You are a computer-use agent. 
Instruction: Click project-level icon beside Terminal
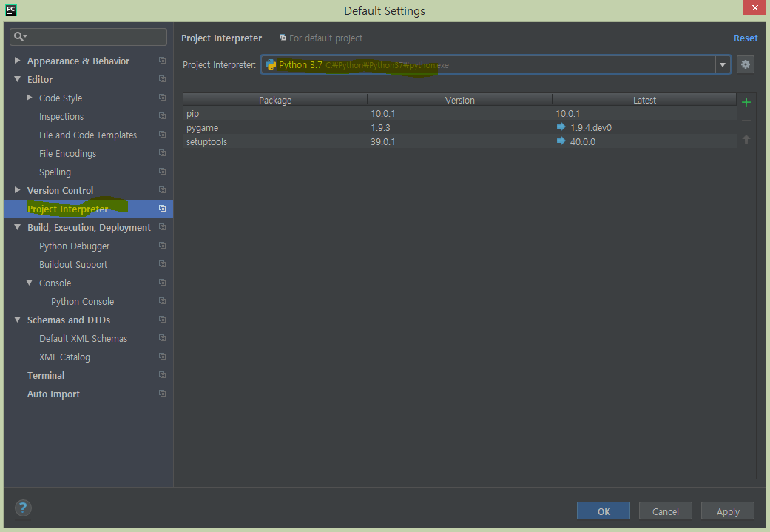[x=162, y=375]
